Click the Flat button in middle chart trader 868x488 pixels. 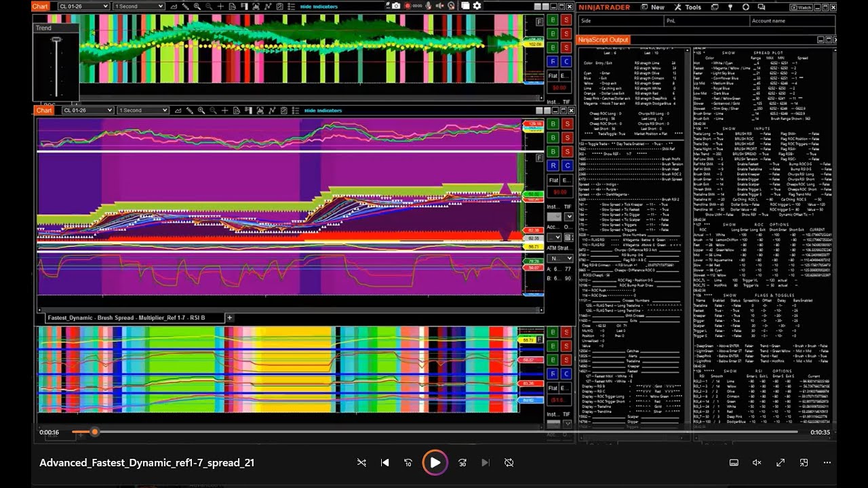553,181
